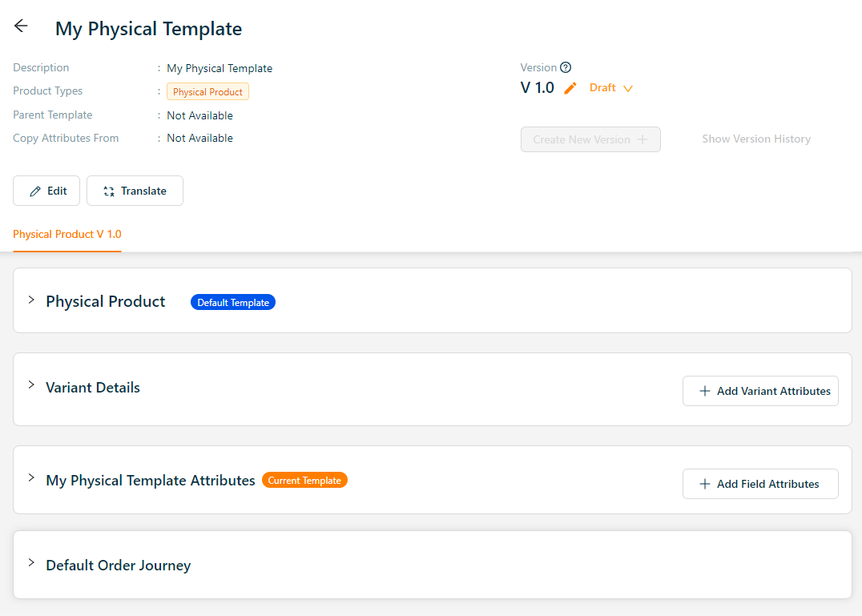862x616 pixels.
Task: Expand the Physical Product section
Action: coord(31,300)
